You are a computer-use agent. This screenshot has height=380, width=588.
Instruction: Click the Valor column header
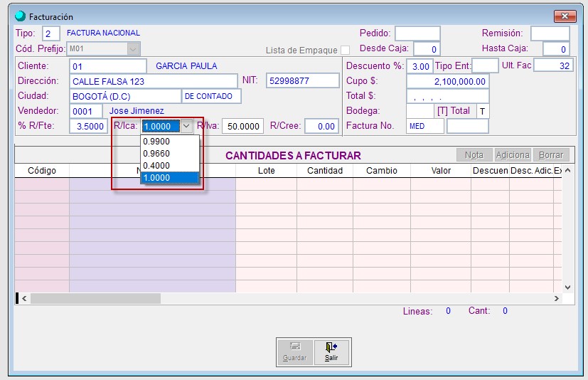[441, 171]
